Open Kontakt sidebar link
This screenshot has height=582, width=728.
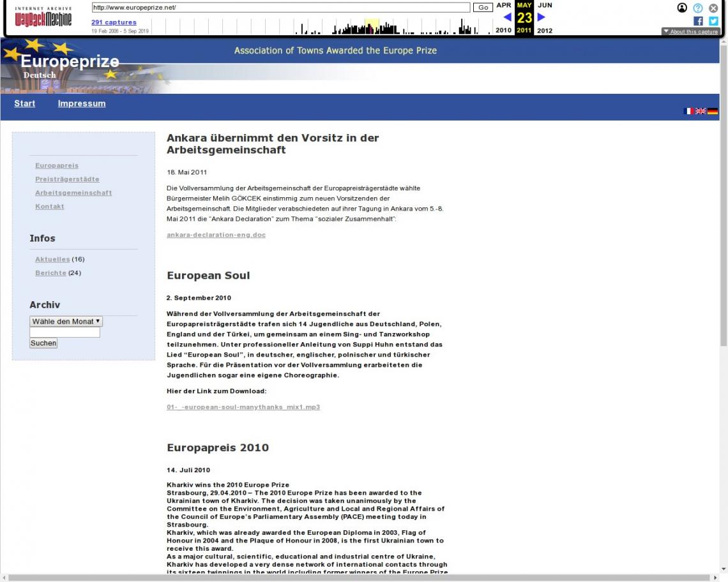click(x=50, y=207)
